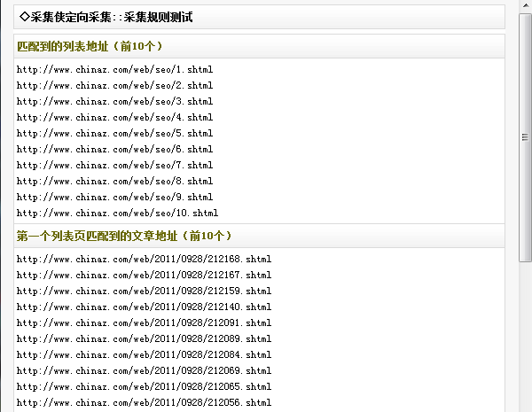Select the URL ending in seo/8.shtml
This screenshot has height=412, width=532.
point(114,181)
